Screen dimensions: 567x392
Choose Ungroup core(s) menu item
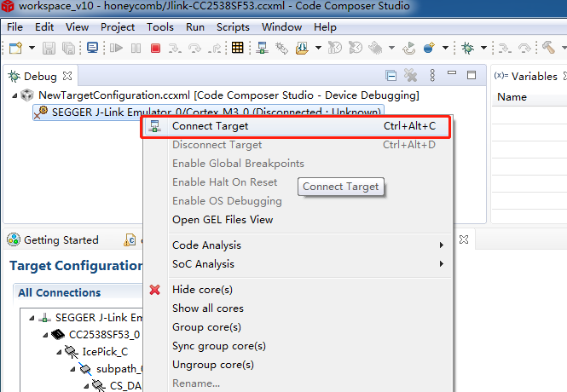213,365
